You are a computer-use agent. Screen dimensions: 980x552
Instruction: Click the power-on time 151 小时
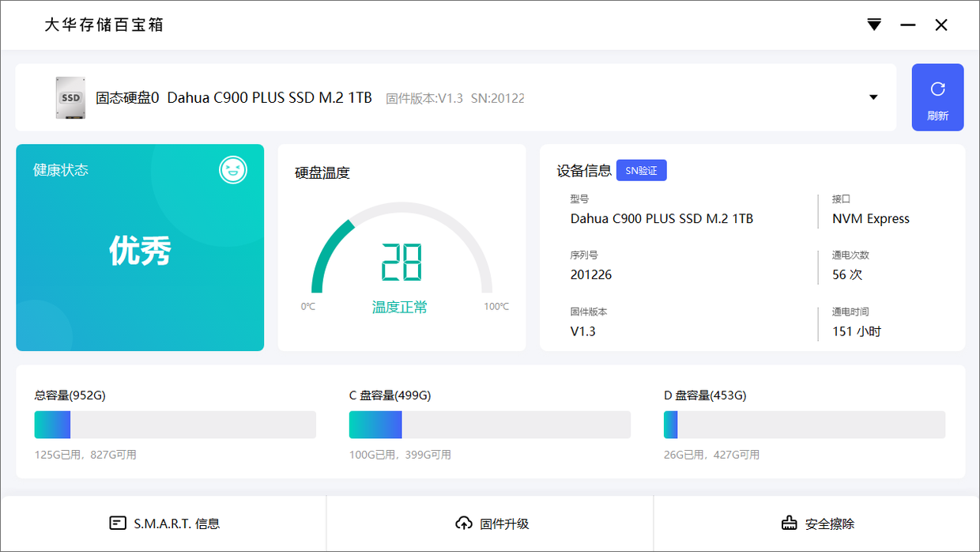click(x=857, y=331)
